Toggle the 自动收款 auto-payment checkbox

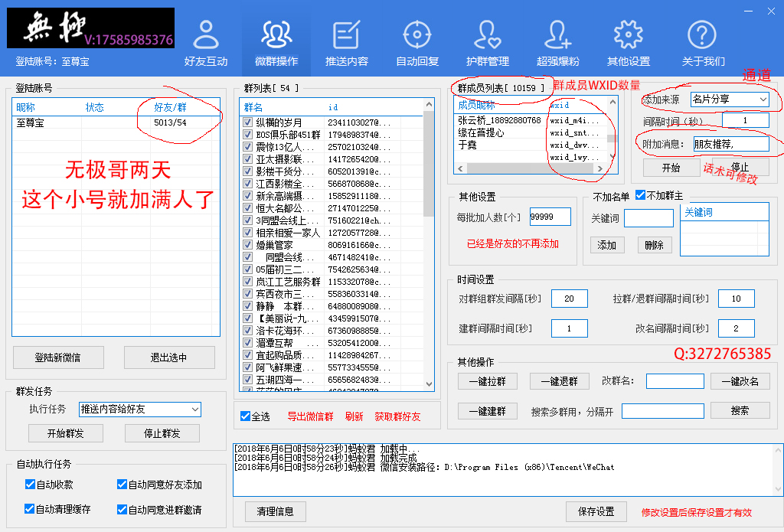[28, 484]
